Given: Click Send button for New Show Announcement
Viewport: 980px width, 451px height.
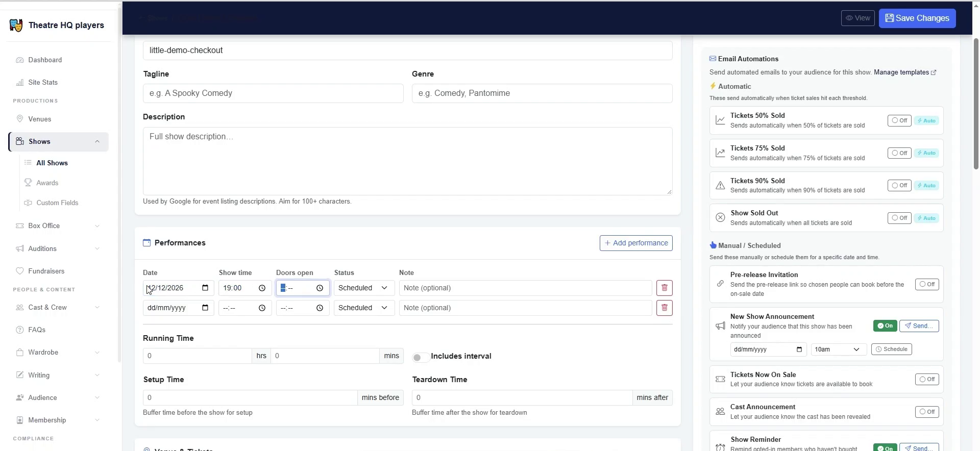Looking at the screenshot, I should (919, 326).
